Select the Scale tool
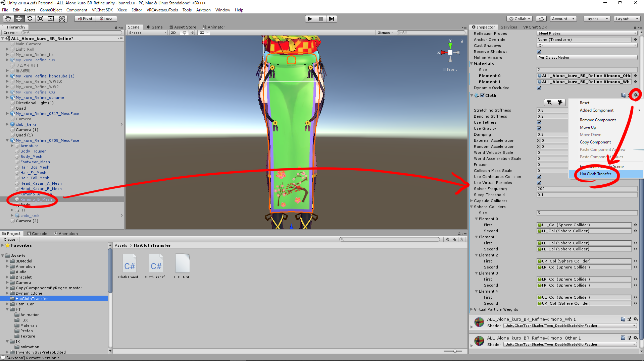The image size is (644, 361). pos(41,19)
